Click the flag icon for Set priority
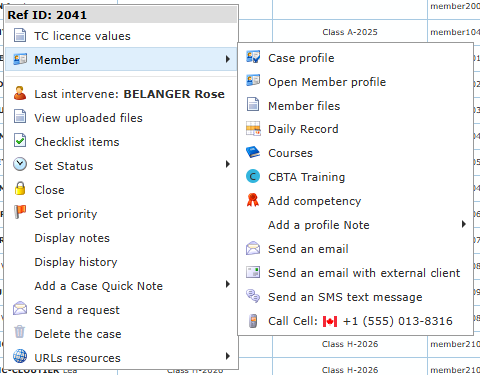The image size is (480, 375). coord(20,212)
